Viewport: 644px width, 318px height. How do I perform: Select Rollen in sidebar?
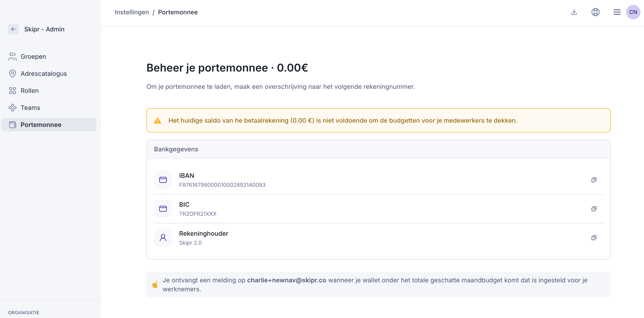pyautogui.click(x=30, y=91)
